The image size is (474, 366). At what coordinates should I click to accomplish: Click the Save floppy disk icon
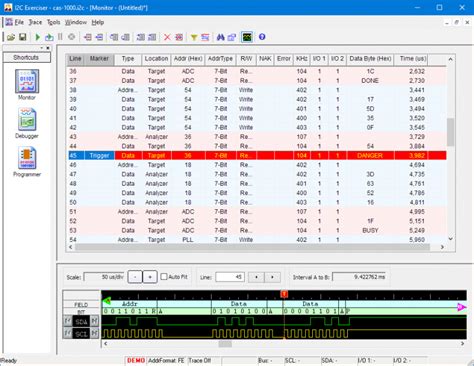point(23,37)
